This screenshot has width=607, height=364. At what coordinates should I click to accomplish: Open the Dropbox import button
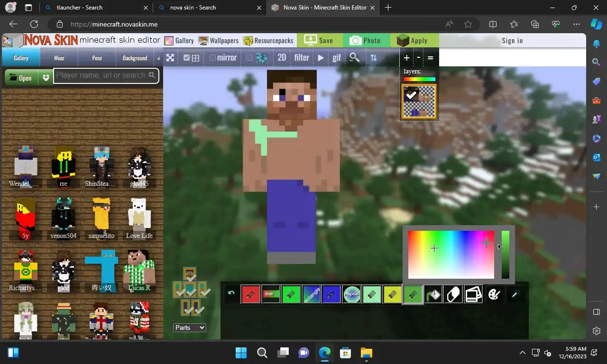(46, 78)
